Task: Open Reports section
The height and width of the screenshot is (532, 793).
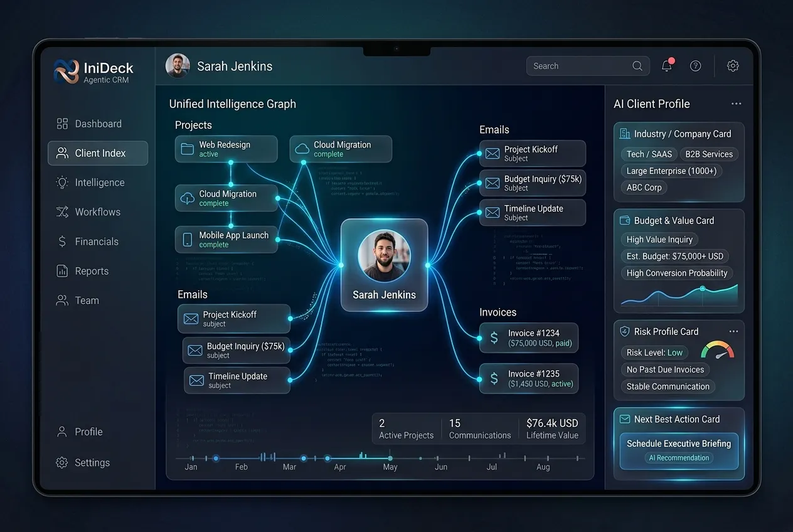Action: 98,271
